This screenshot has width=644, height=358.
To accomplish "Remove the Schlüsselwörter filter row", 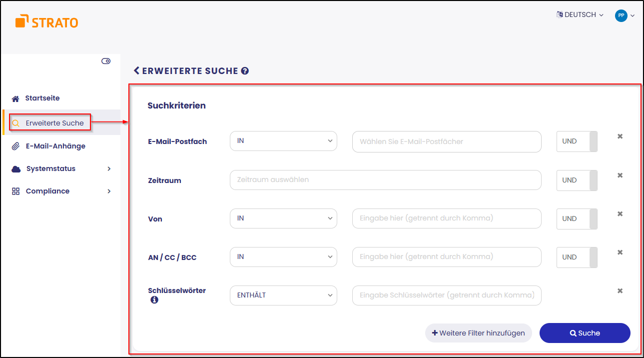I will [x=620, y=291].
